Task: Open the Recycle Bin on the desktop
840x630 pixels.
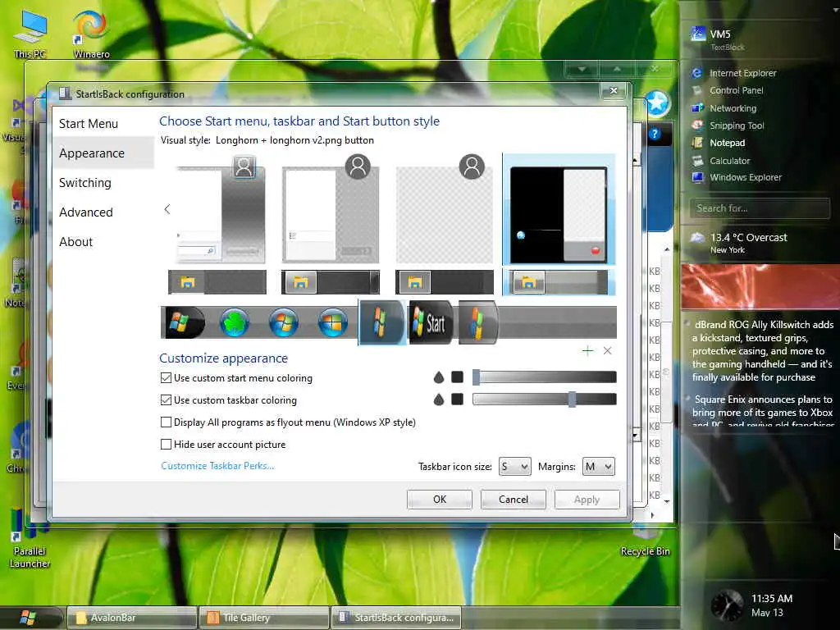Action: 645,540
